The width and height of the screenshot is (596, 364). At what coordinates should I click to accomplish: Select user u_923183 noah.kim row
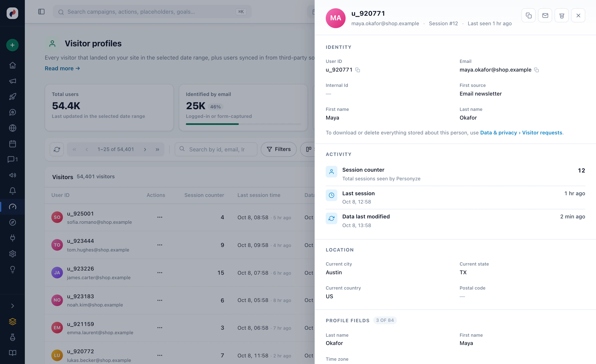pyautogui.click(x=179, y=300)
